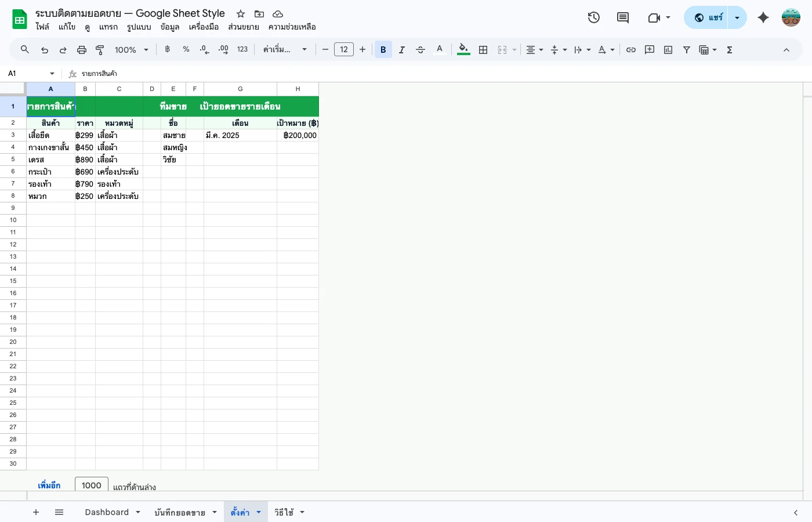Open the Dashboard sheet tab menu
This screenshot has height=522, width=812.
138,512
